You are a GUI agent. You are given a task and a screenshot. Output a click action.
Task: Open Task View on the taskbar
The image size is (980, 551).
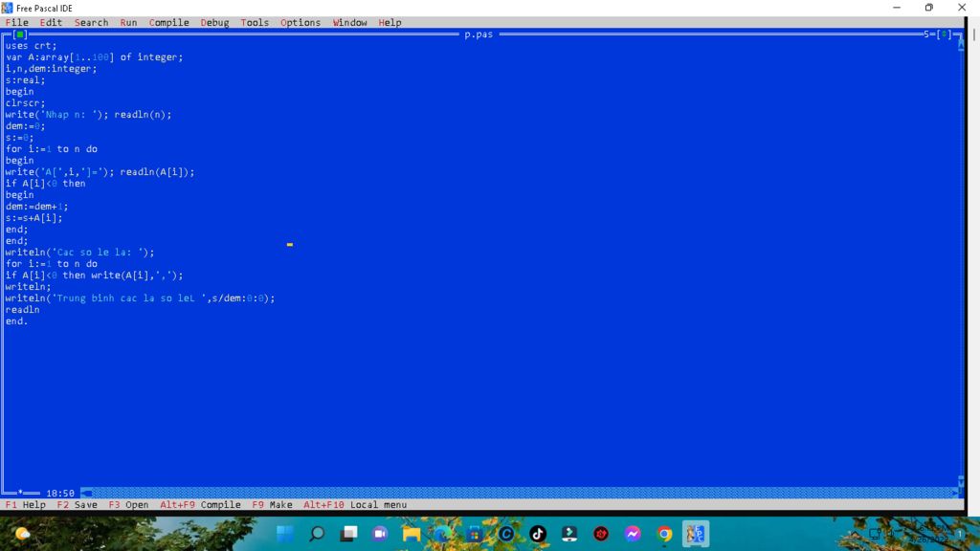click(348, 534)
